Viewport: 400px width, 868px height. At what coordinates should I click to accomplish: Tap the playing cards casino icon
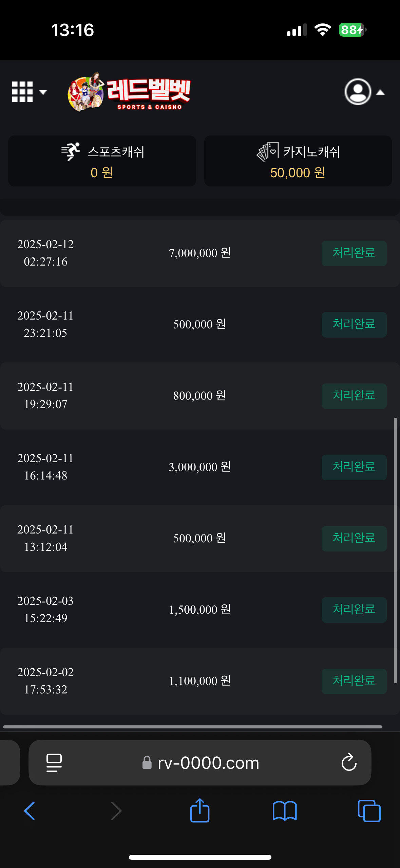(x=267, y=151)
